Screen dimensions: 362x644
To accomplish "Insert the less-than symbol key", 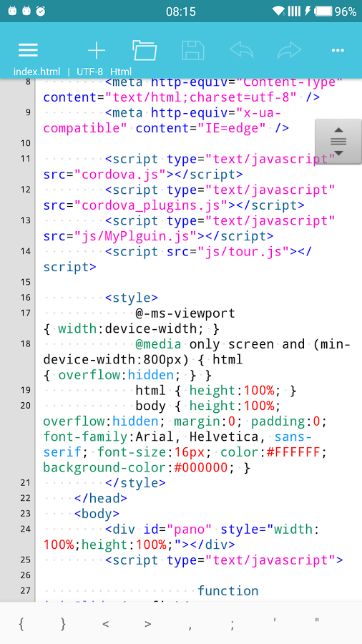I will coord(105,624).
